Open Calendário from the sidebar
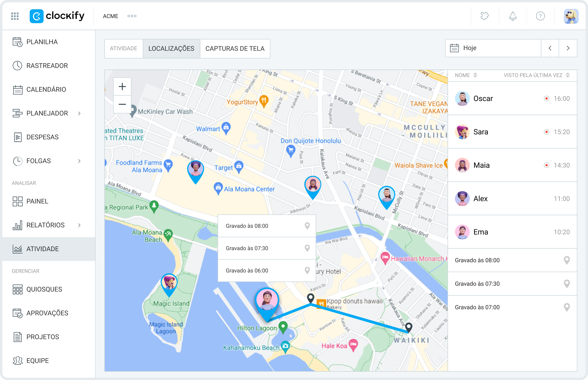 (46, 89)
